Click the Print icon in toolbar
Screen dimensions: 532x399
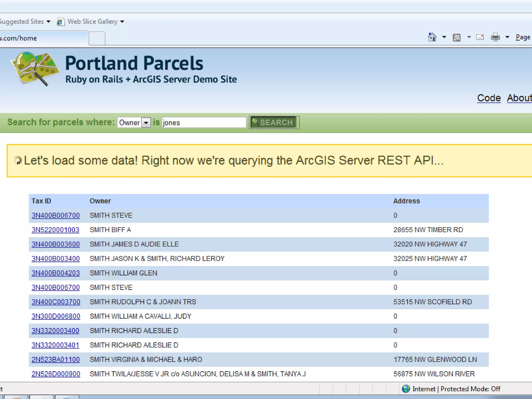click(x=495, y=37)
